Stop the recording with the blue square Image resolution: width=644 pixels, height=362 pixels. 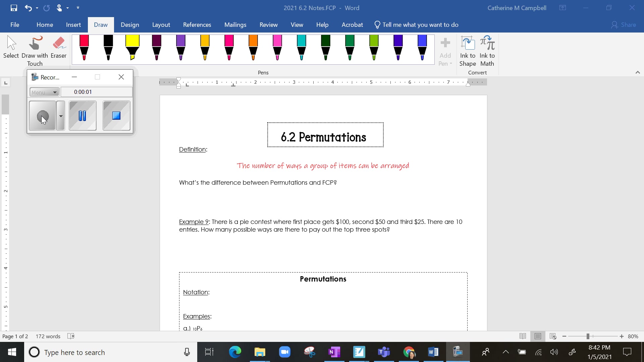click(x=116, y=116)
